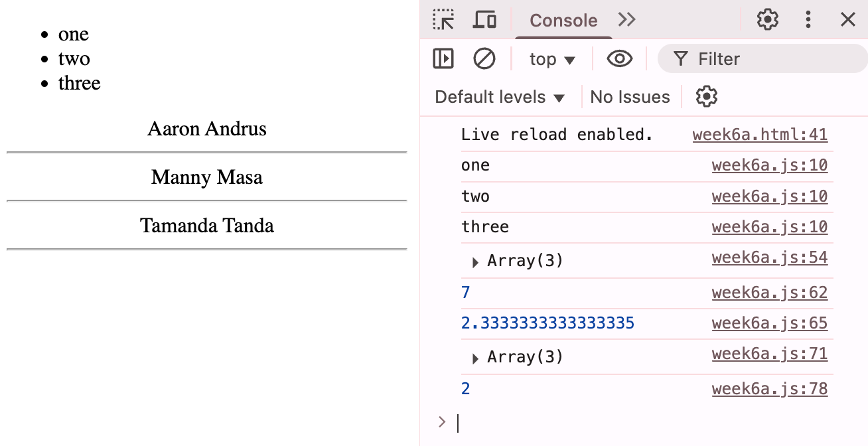Open week6a.js:10 link beside 'three'

770,227
